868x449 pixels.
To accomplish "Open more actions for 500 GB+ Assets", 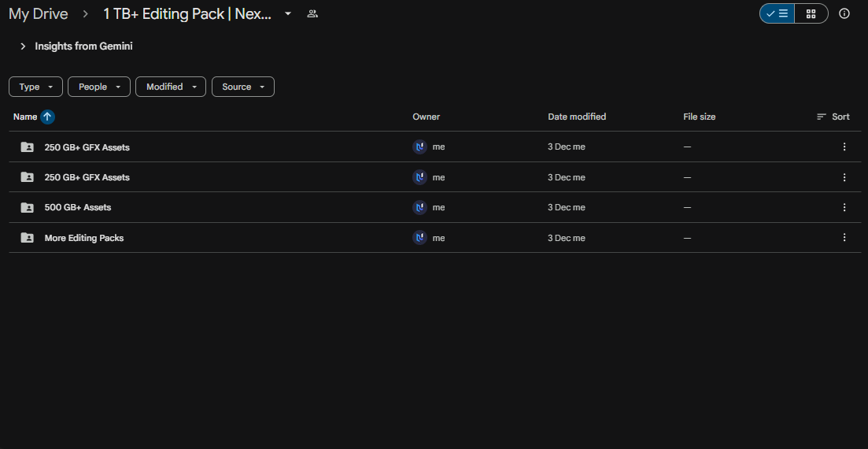I will coord(844,207).
